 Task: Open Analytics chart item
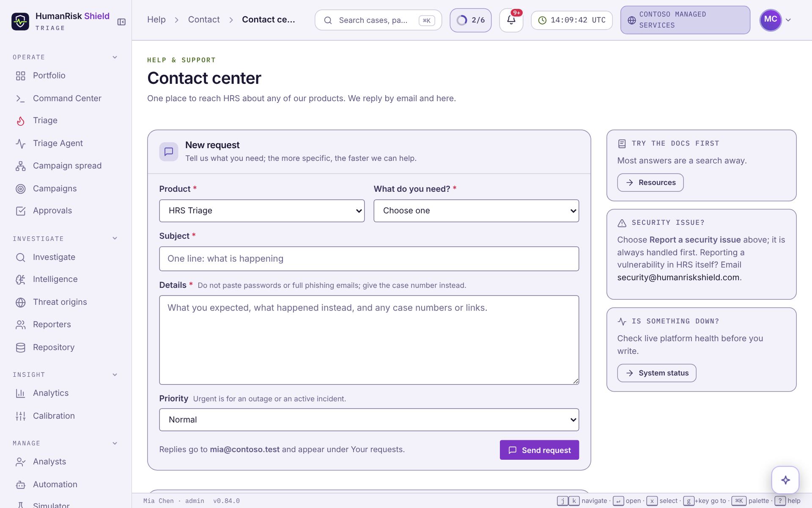point(66,393)
